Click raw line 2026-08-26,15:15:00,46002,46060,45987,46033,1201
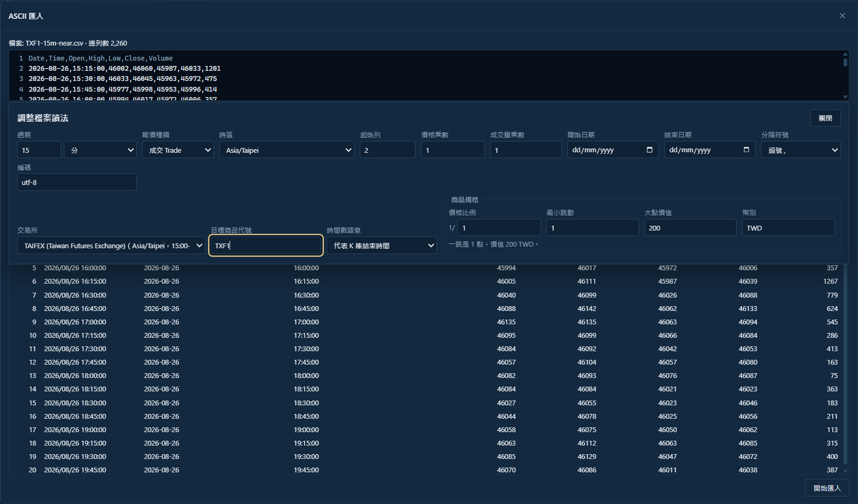The width and height of the screenshot is (858, 504). (x=124, y=68)
